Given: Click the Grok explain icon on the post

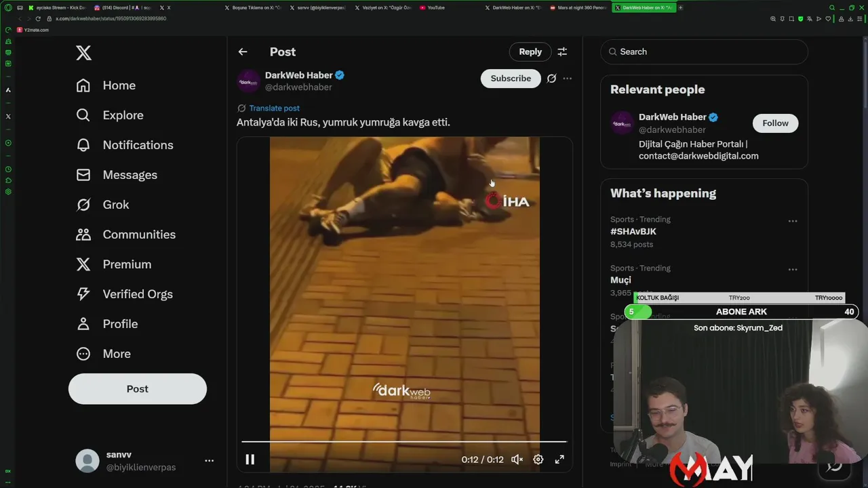Looking at the screenshot, I should point(551,79).
